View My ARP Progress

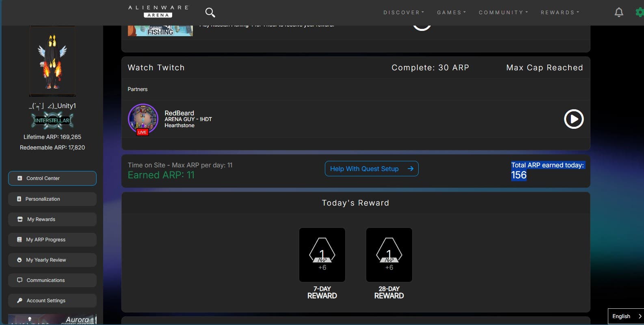[52, 240]
